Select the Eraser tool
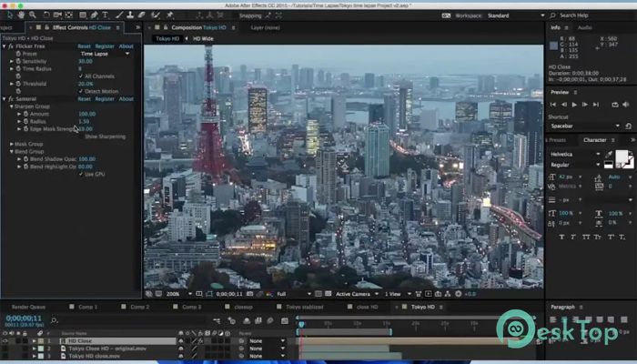The width and height of the screenshot is (637, 364). pyautogui.click(x=141, y=15)
